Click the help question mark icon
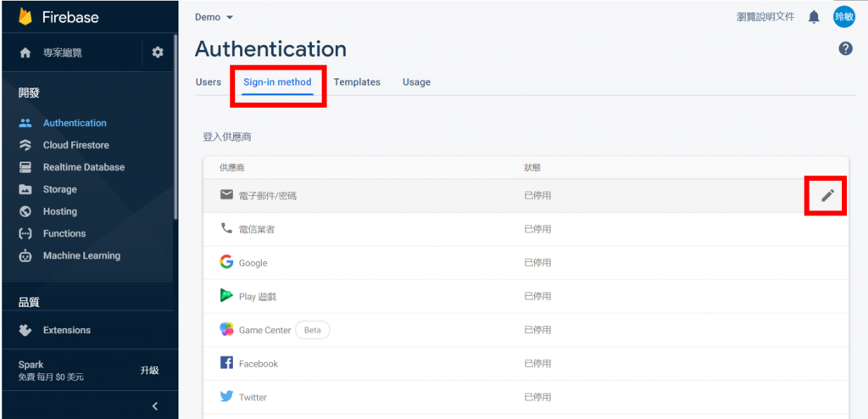Screen dimensions: 868x419 [x=845, y=49]
